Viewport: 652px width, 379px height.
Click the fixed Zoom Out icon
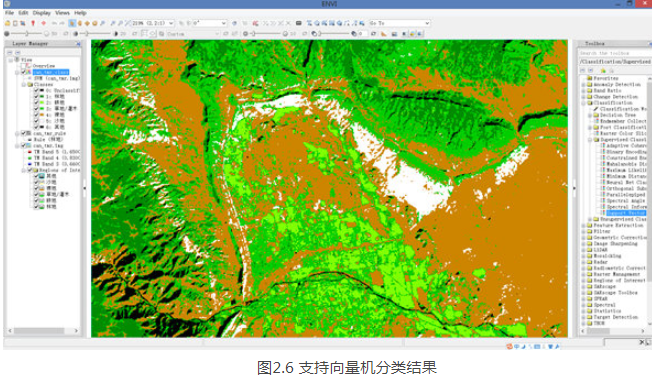coord(120,23)
